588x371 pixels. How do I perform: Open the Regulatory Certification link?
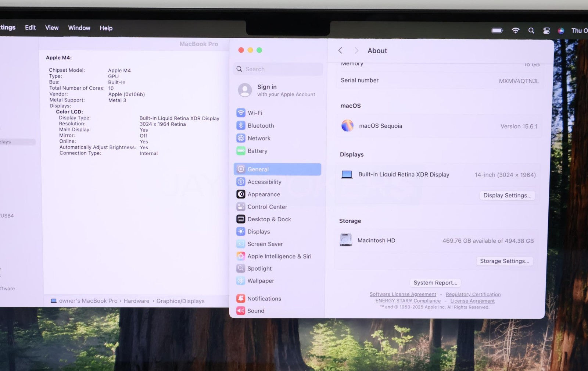coord(473,294)
